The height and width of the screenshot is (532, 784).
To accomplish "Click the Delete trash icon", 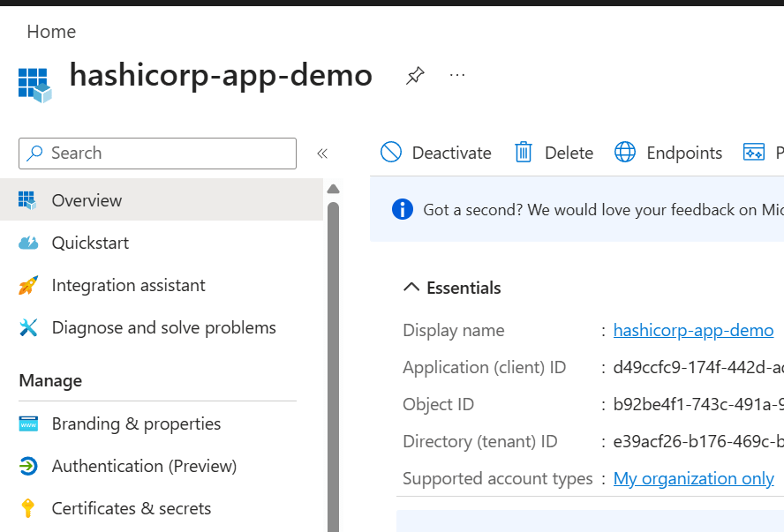I will 524,153.
